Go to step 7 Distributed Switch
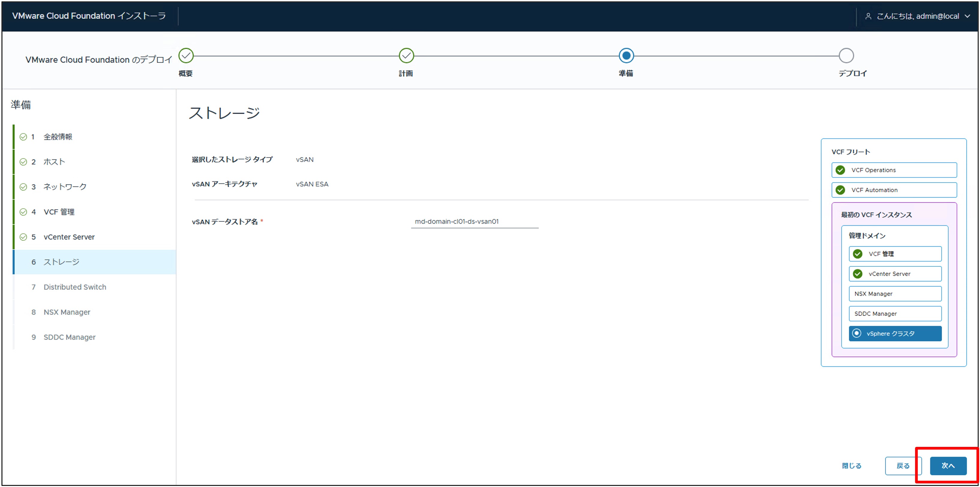 pos(94,287)
